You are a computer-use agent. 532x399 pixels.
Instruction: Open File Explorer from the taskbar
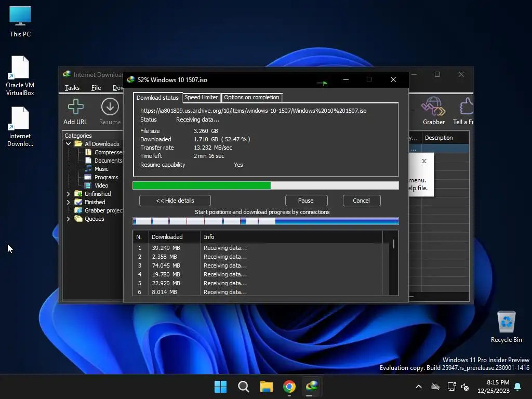point(267,387)
